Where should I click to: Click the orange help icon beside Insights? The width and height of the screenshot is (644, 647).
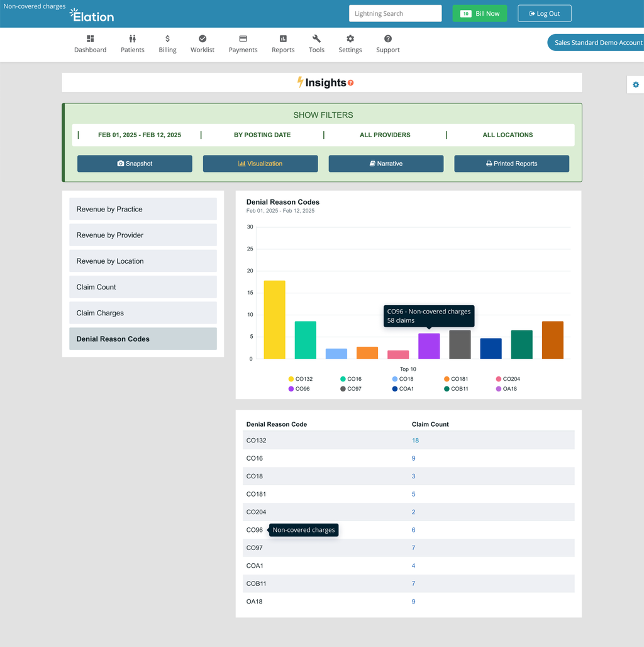click(350, 83)
